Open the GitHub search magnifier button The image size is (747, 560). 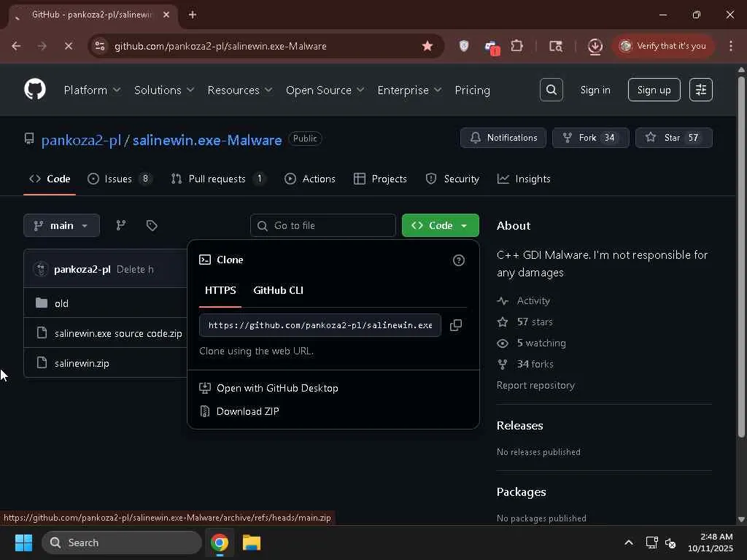[551, 90]
